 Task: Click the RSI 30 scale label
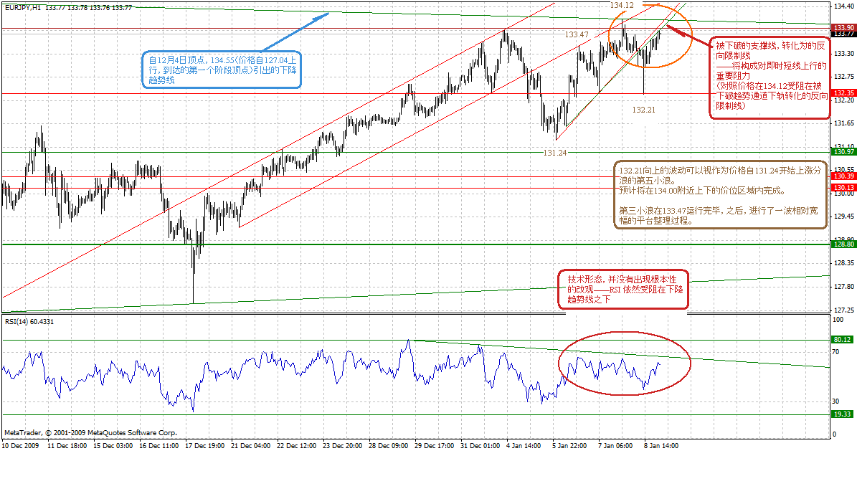tap(835, 401)
